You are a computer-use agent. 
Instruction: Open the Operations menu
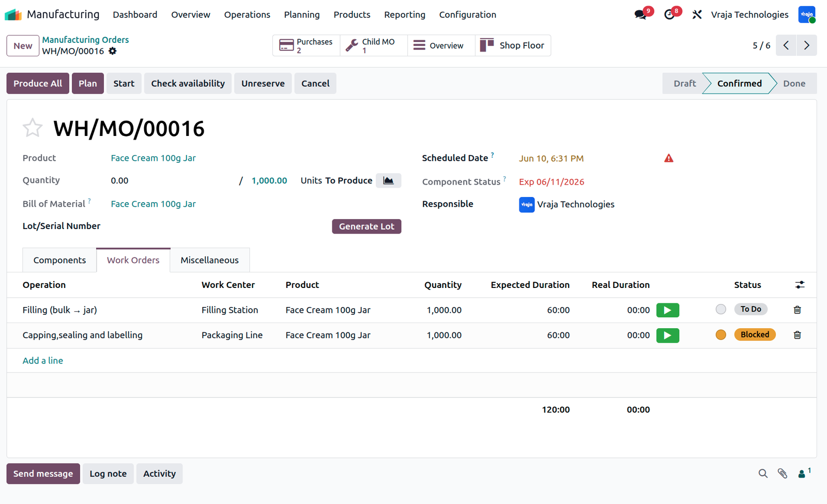247,14
